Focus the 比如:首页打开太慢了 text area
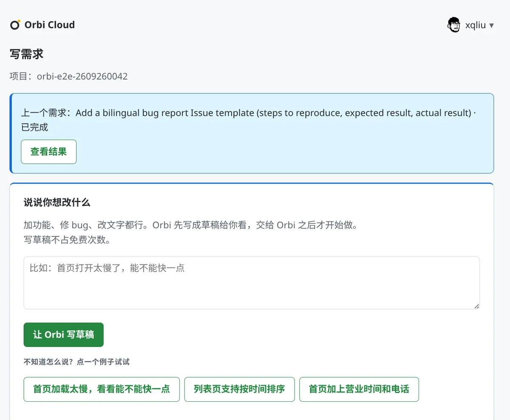This screenshot has height=420, width=510. [x=252, y=283]
